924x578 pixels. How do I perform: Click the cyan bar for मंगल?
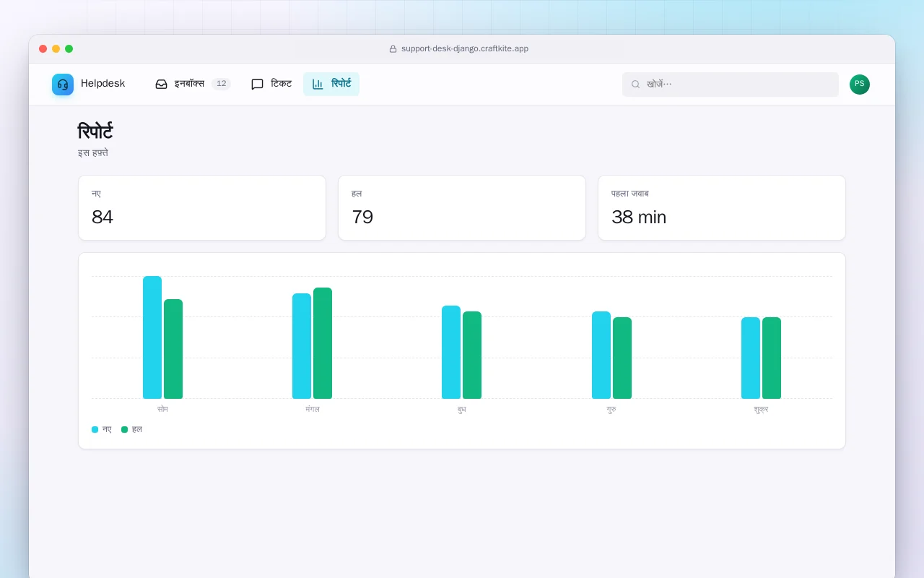pyautogui.click(x=302, y=346)
